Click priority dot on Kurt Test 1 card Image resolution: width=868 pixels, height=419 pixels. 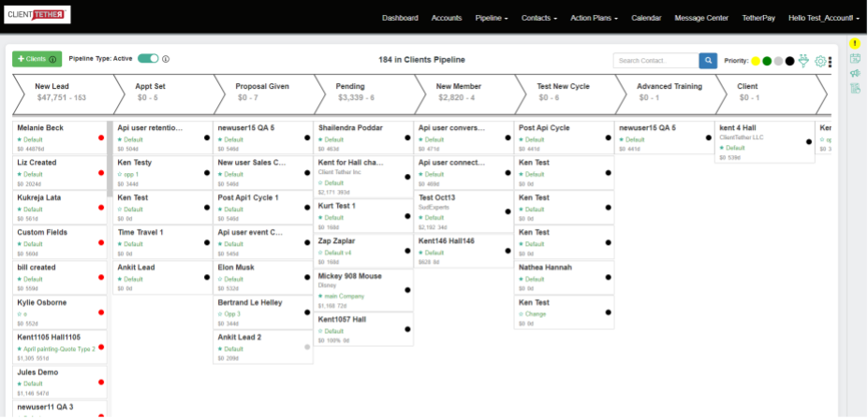pos(407,216)
